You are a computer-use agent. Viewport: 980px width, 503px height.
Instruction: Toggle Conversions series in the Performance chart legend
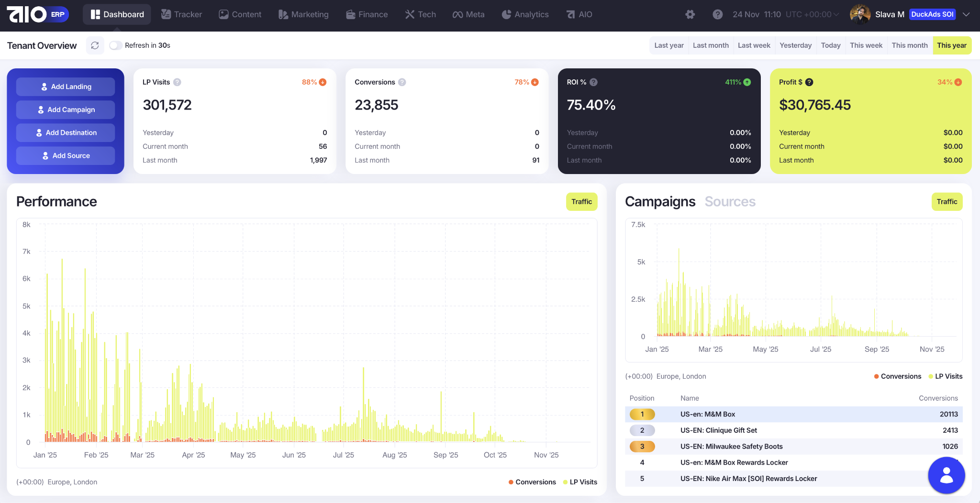(532, 482)
